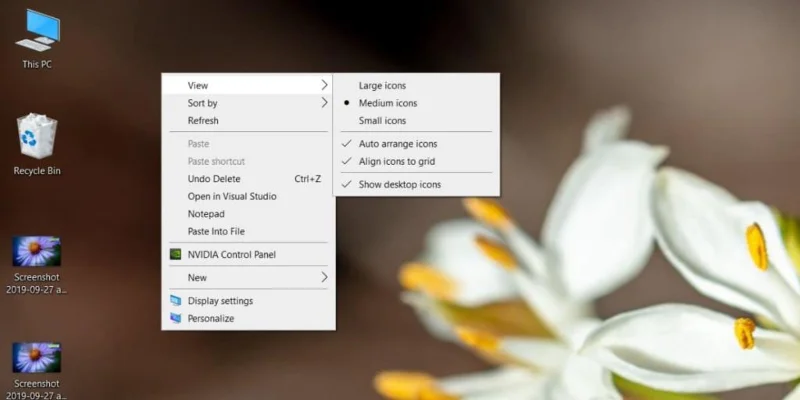Choose Undo Delete from context menu
Viewport: 800px width, 400px height.
(x=248, y=179)
